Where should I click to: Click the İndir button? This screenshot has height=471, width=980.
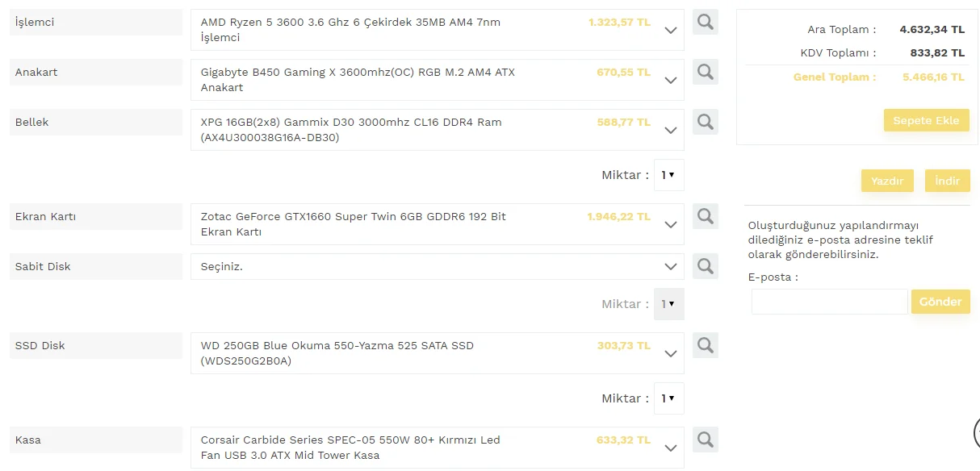coord(947,181)
